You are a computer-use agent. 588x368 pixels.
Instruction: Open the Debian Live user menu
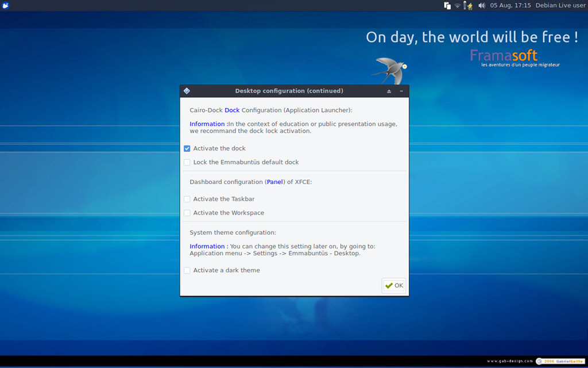[560, 6]
